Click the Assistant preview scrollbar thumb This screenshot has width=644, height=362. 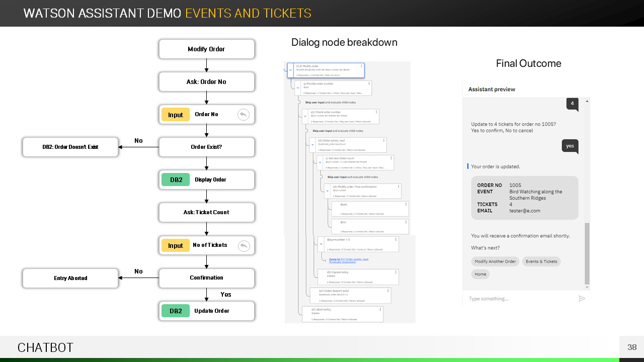[587, 253]
